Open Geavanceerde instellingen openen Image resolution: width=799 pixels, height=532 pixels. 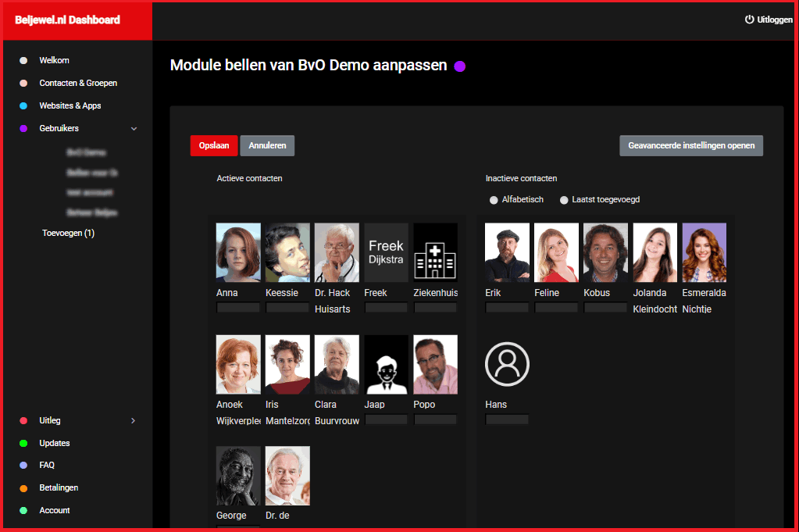(691, 145)
